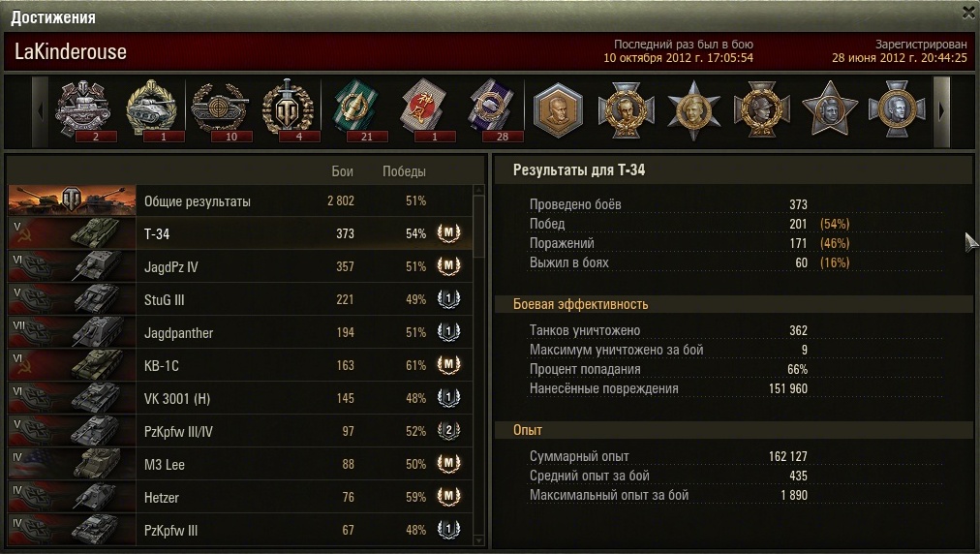Sort vehicles by Бои column header
The height and width of the screenshot is (554, 980).
coord(342,171)
